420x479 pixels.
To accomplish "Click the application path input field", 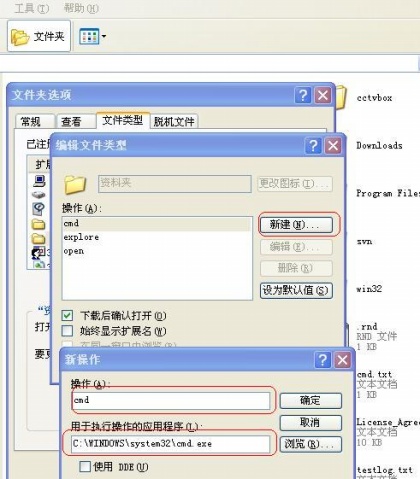I will click(170, 444).
